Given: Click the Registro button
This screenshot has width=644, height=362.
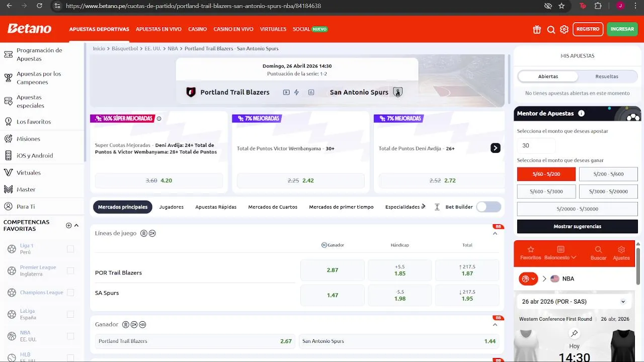Looking at the screenshot, I should pyautogui.click(x=588, y=29).
